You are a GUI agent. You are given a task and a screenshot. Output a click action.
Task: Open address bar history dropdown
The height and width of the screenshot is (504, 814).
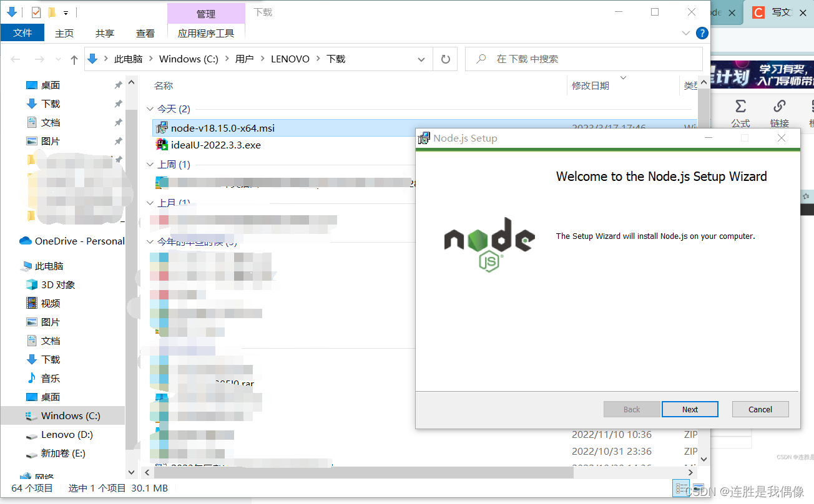421,59
